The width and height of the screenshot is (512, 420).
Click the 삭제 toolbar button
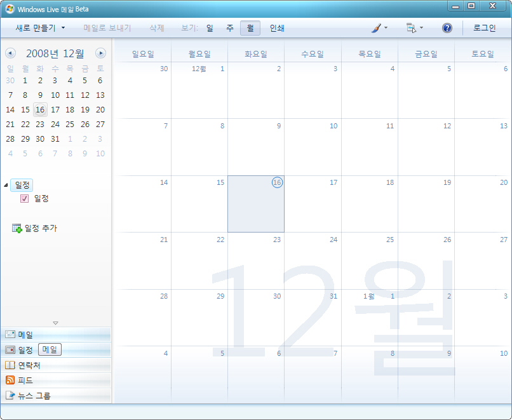point(157,28)
